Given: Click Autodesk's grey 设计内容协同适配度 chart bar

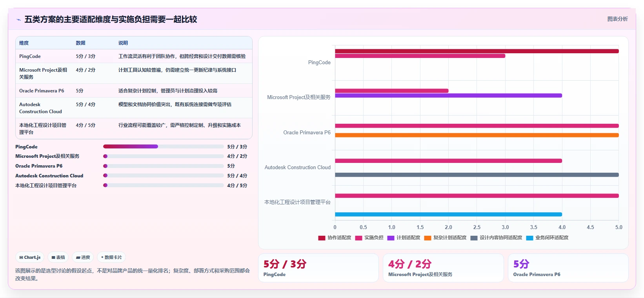Looking at the screenshot, I should pyautogui.click(x=477, y=175).
